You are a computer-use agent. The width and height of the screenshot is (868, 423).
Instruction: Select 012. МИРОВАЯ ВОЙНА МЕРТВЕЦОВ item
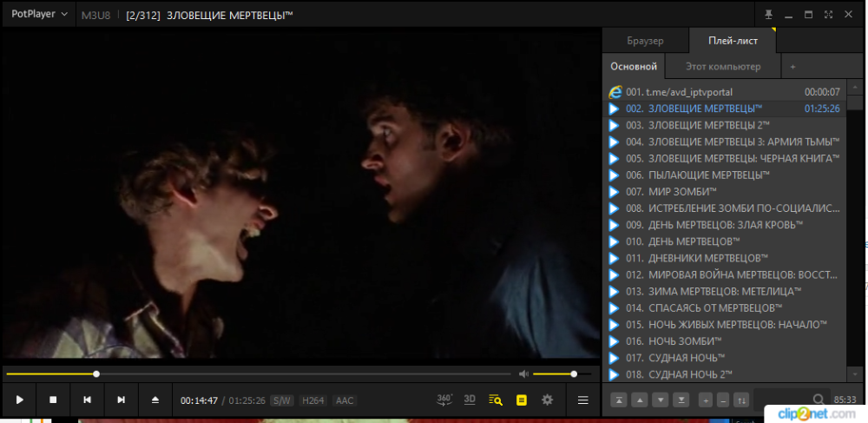724,274
